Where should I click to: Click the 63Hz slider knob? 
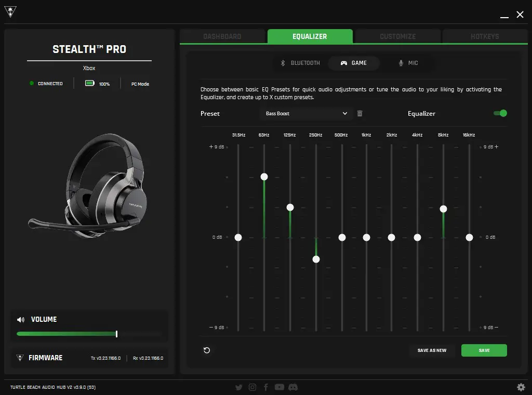[x=264, y=176]
